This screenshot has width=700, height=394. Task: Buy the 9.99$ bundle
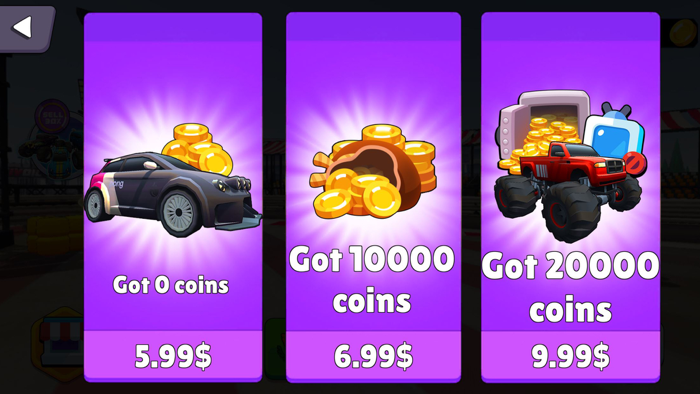point(570,356)
